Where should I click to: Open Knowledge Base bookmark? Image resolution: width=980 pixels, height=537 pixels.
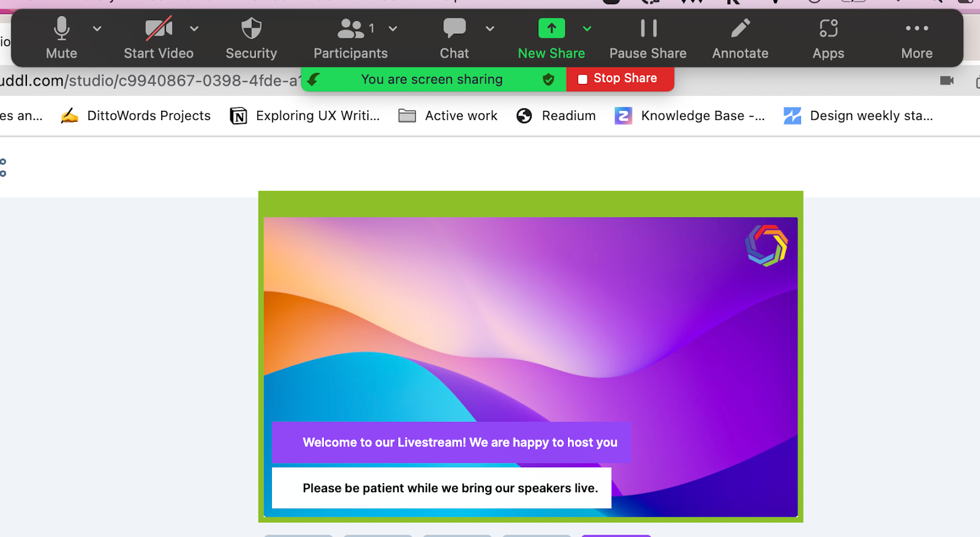tap(690, 116)
